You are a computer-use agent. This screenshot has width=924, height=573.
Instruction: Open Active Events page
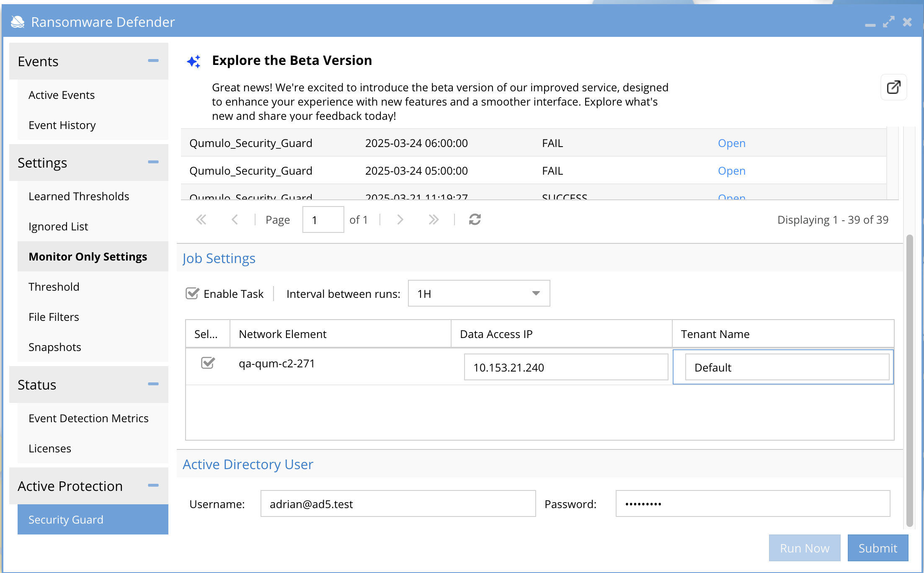coord(93,95)
